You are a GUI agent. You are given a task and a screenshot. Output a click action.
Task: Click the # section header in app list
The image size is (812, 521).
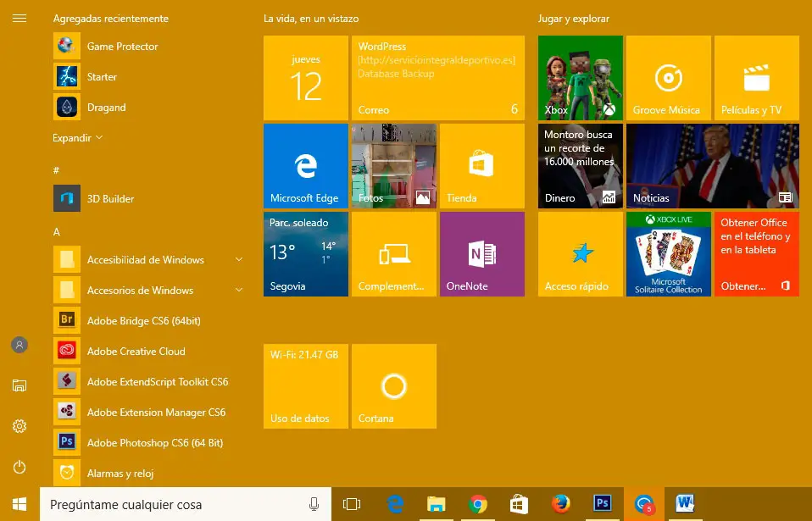click(57, 170)
